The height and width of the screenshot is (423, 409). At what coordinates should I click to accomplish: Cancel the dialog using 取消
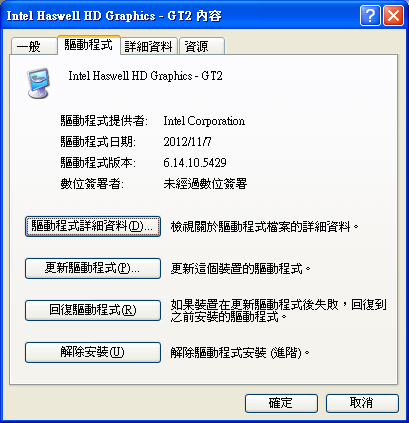[362, 403]
